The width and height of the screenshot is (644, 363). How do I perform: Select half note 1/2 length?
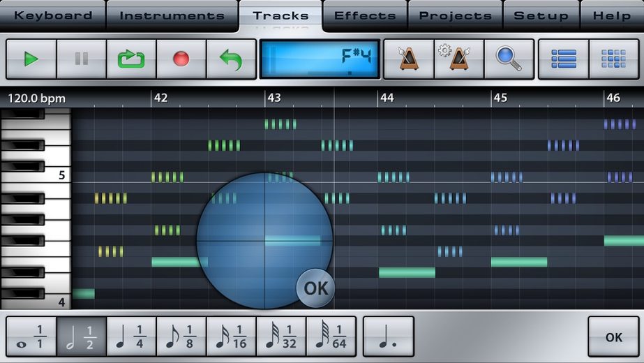coord(82,336)
